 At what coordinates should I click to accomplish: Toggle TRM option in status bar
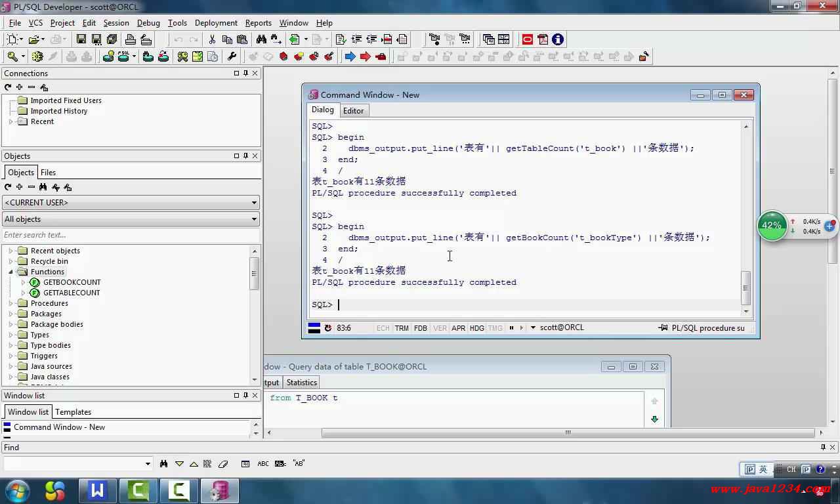(402, 328)
